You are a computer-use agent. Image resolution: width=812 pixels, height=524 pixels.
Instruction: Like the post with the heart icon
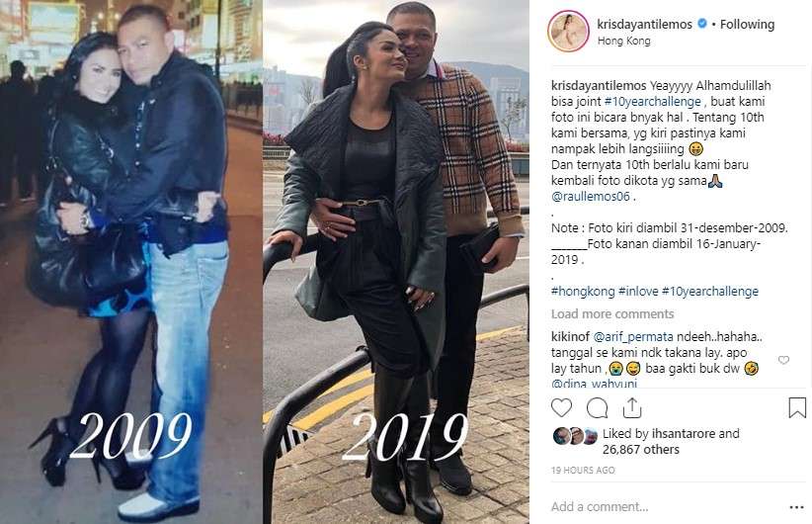coord(561,408)
